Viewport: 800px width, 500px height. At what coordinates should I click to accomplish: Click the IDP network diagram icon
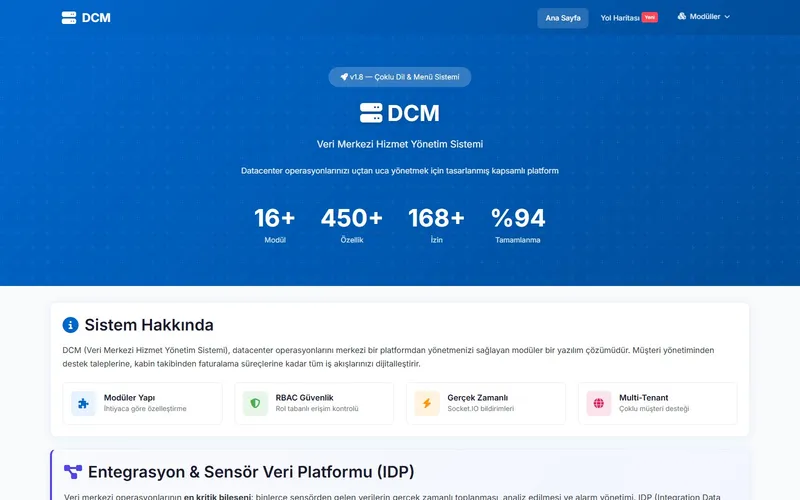[x=72, y=472]
